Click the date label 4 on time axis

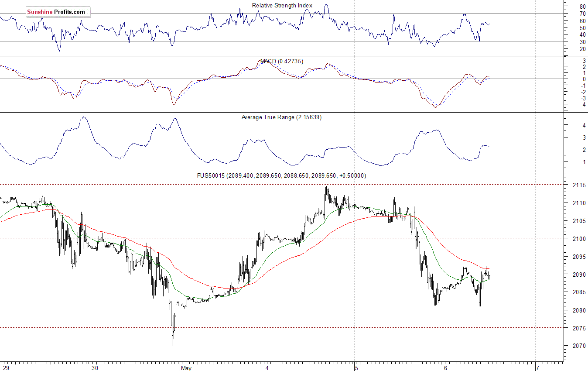(267, 368)
